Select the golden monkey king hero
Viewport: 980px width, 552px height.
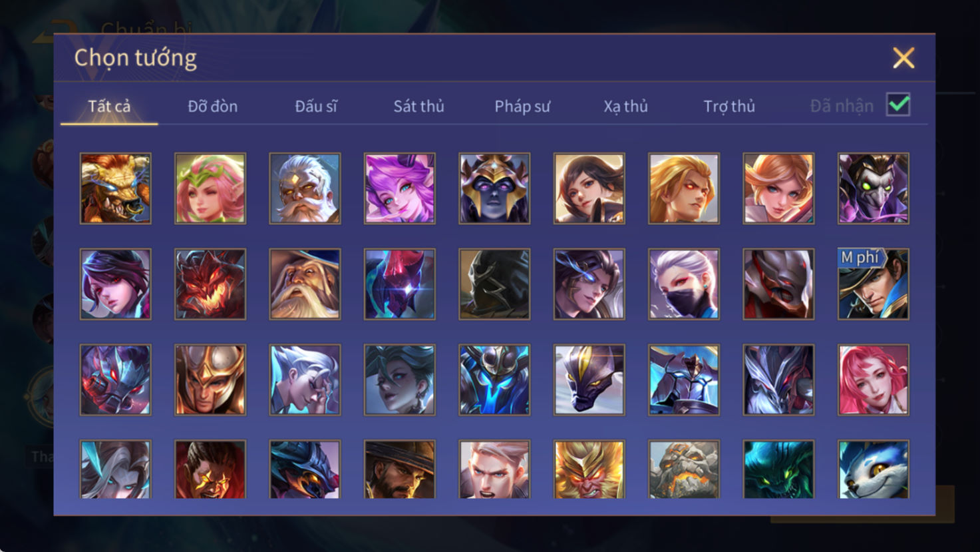589,469
